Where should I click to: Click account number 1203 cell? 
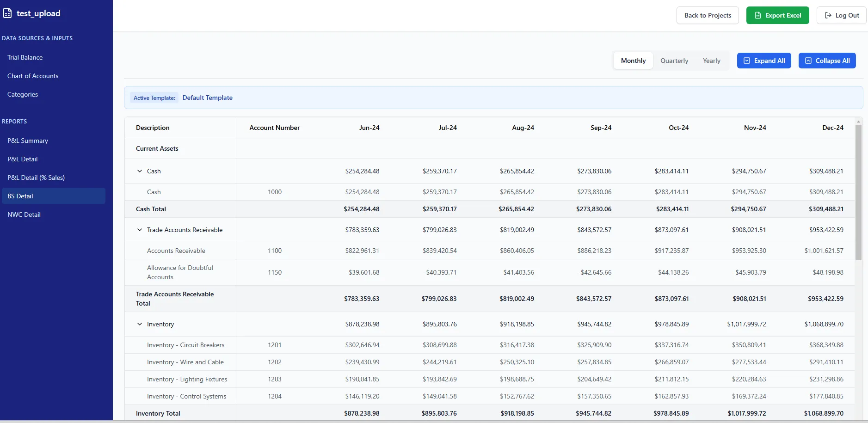tap(275, 379)
